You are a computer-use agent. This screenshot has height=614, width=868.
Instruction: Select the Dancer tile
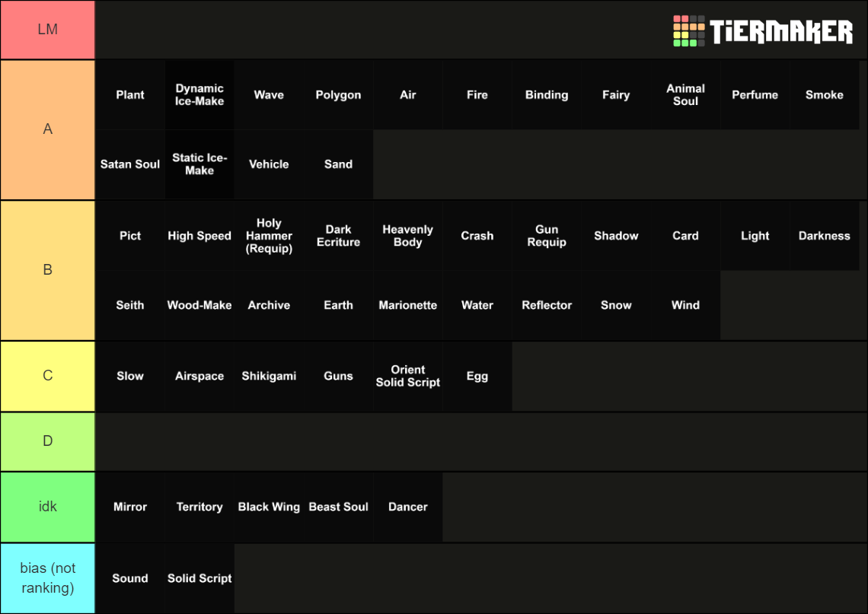coord(408,507)
